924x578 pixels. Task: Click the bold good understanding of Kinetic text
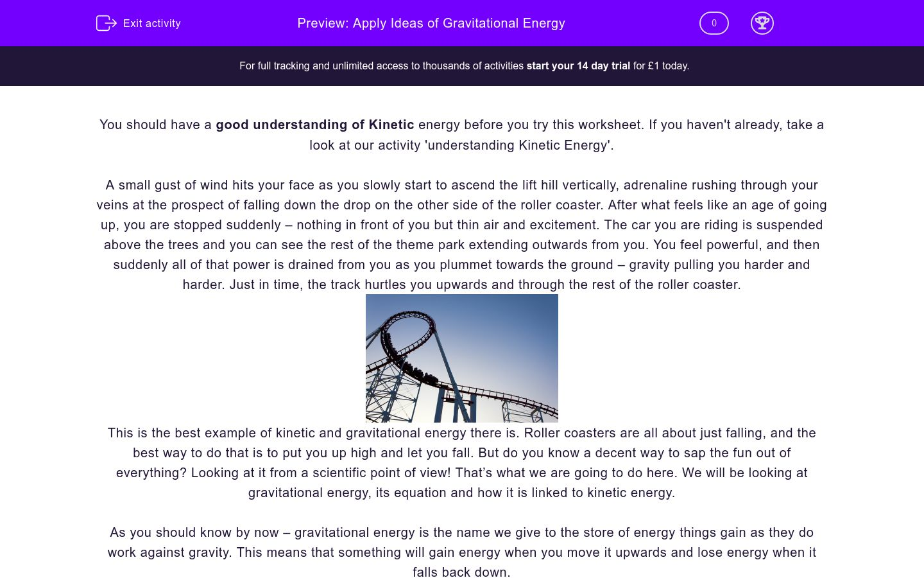[x=315, y=125]
